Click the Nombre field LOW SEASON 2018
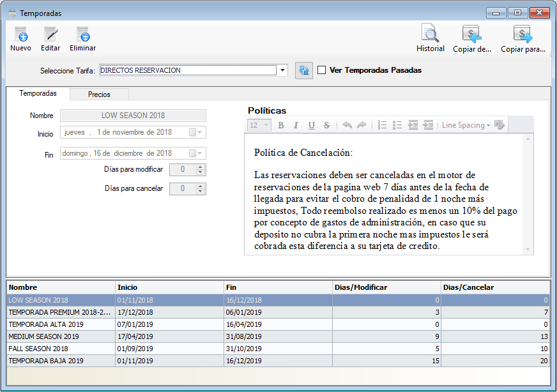557x392 pixels. coord(134,116)
